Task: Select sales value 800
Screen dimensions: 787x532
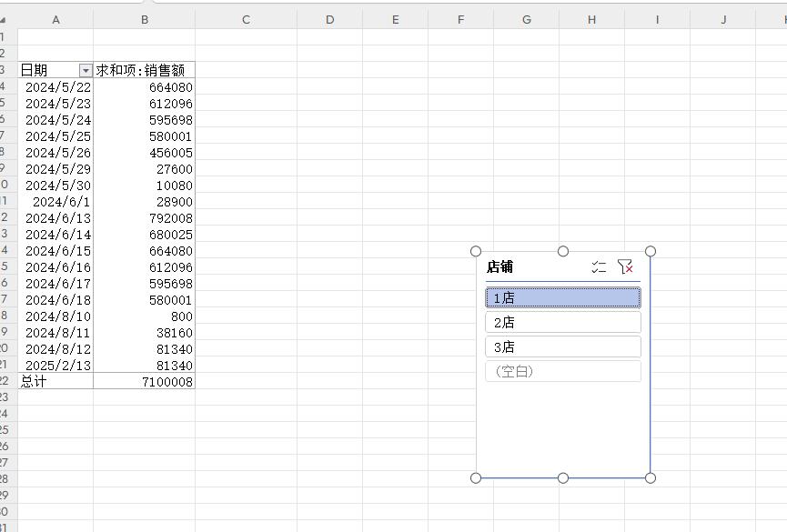Action: 145,316
